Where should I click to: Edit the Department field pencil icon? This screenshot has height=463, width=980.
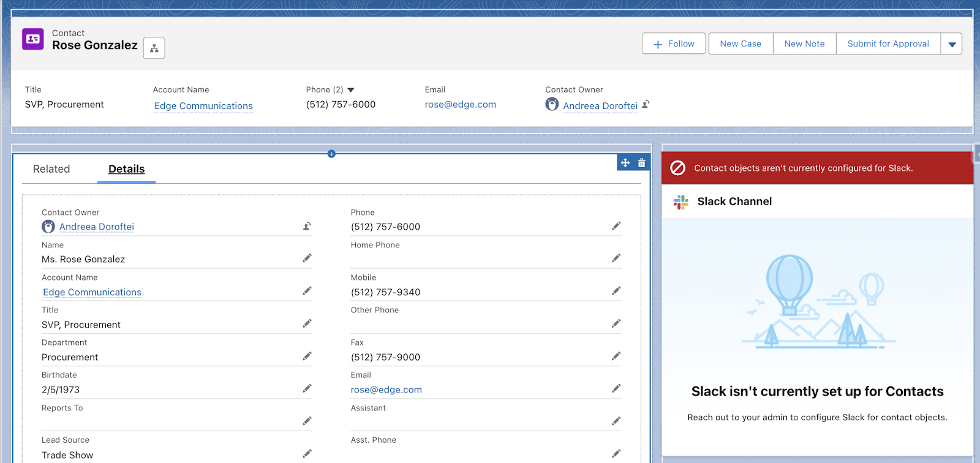tap(307, 356)
